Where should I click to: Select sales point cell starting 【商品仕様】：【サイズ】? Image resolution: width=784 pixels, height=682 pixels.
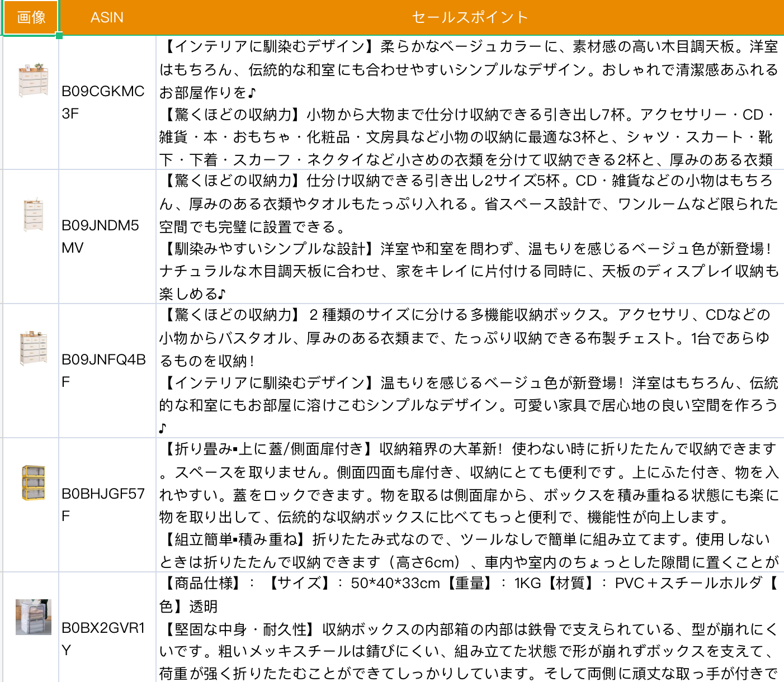pyautogui.click(x=470, y=627)
